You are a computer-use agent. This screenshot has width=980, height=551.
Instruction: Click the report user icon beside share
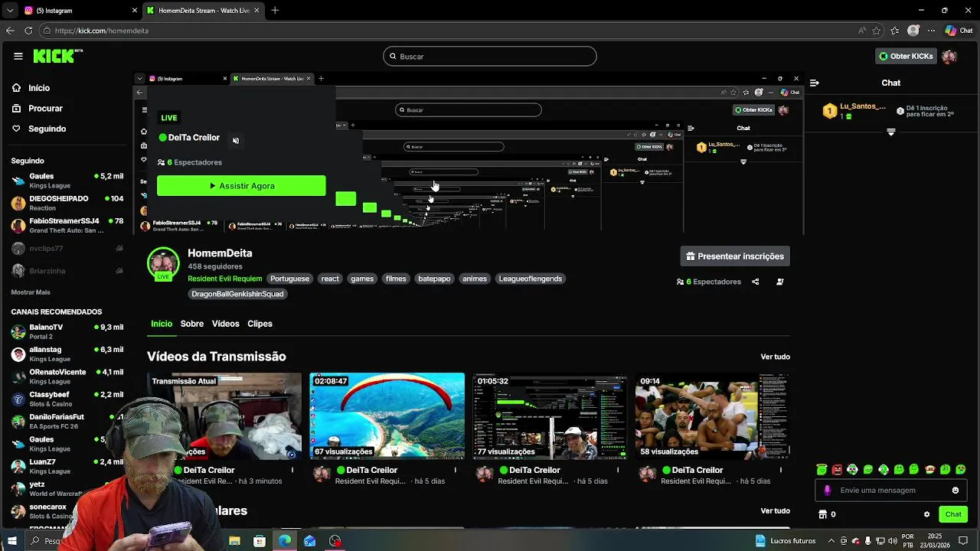pyautogui.click(x=780, y=282)
